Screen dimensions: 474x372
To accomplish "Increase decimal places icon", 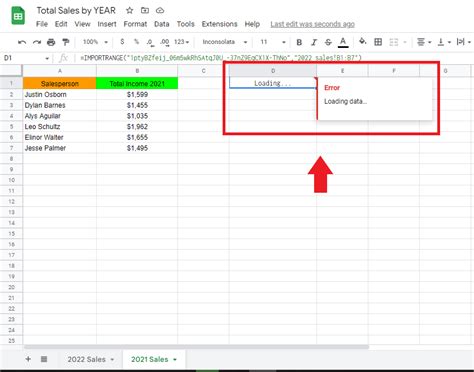I will [164, 42].
